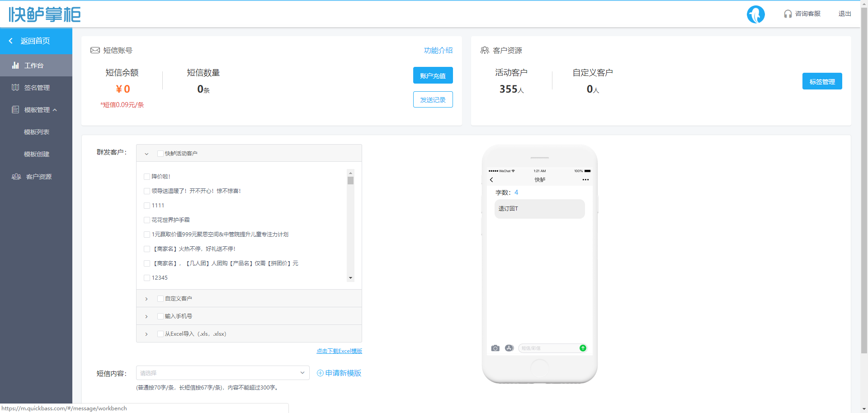Image resolution: width=868 pixels, height=413 pixels.
Task: Tick the 花花世界护手霜 checkbox
Action: (147, 220)
